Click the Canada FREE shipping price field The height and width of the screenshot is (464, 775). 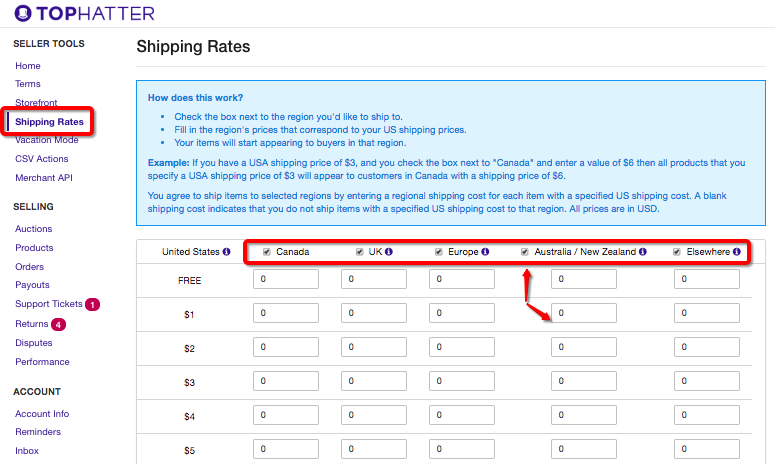[x=285, y=281]
